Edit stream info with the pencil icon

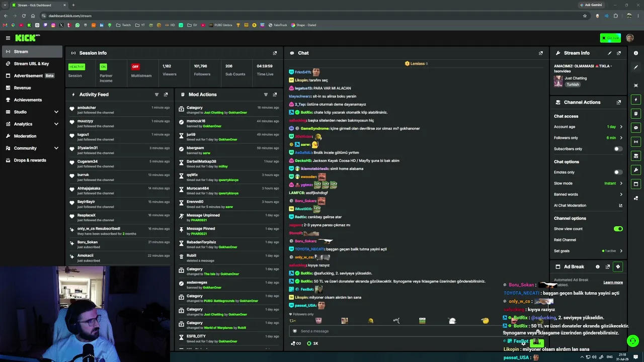click(x=610, y=53)
